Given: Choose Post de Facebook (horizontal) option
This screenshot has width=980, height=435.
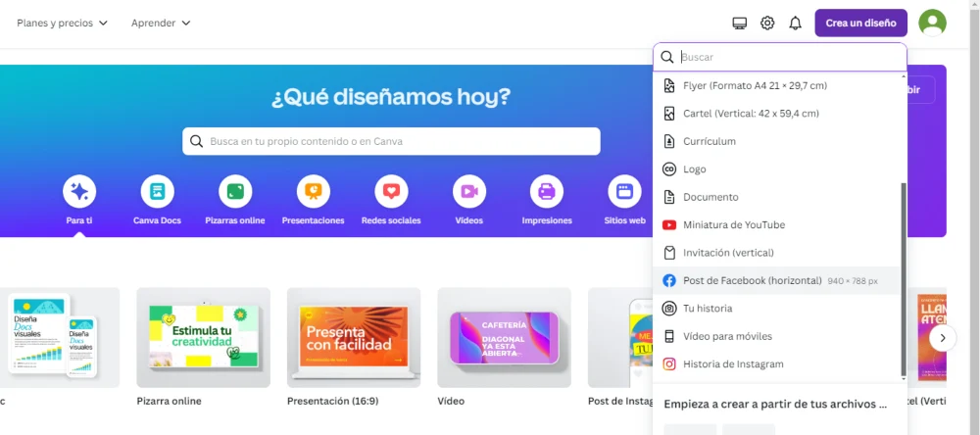Looking at the screenshot, I should 775,280.
